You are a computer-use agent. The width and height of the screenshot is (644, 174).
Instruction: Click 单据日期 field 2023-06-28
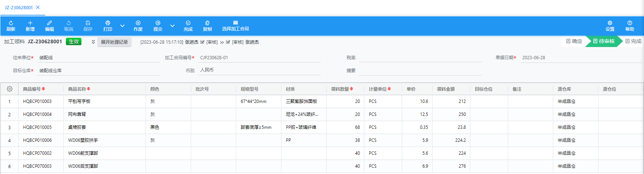pos(581,58)
